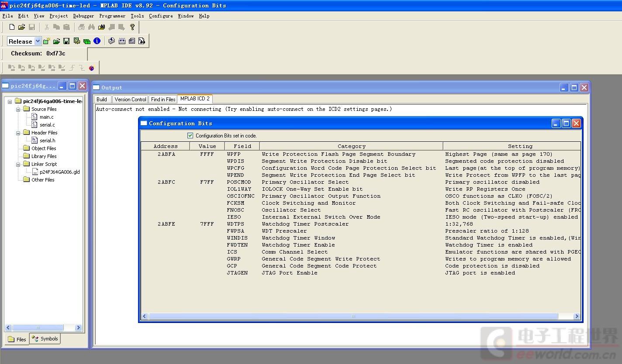Click Hold in reset step-down icon
Viewport: 622px width, 364px height.
pos(82,68)
